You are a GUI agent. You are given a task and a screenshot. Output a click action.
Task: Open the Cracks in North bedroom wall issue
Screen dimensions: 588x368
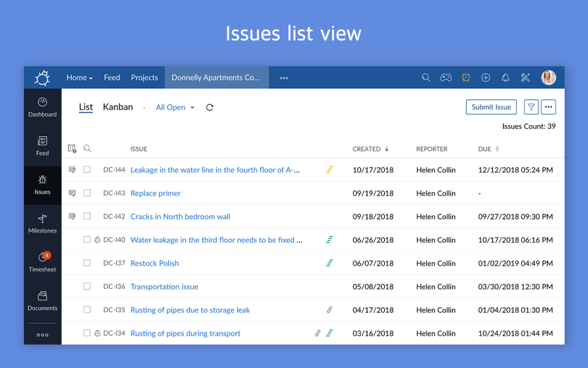pyautogui.click(x=180, y=216)
